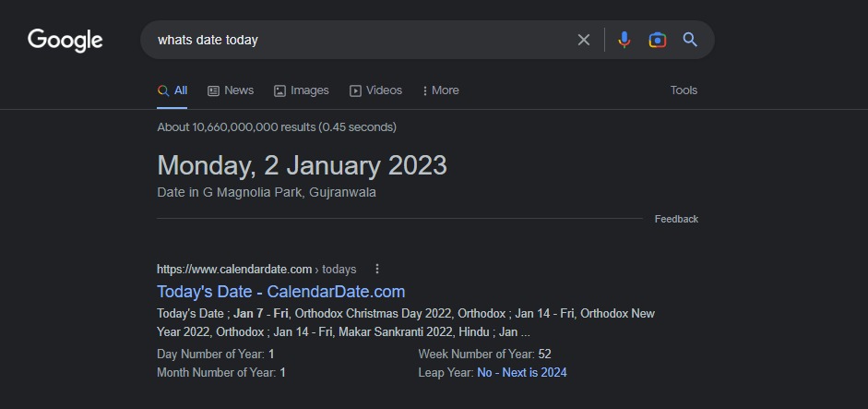Click the Google logo
This screenshot has height=409, width=868.
pos(65,41)
